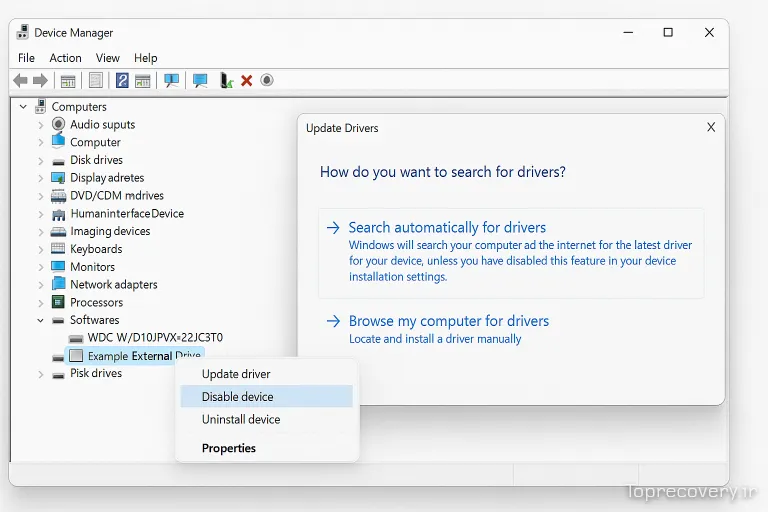
Task: Select Browse my computer for drivers
Action: click(448, 321)
